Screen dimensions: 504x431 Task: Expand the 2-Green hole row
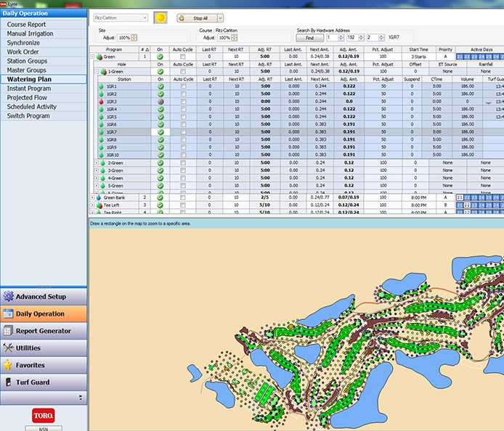97,163
